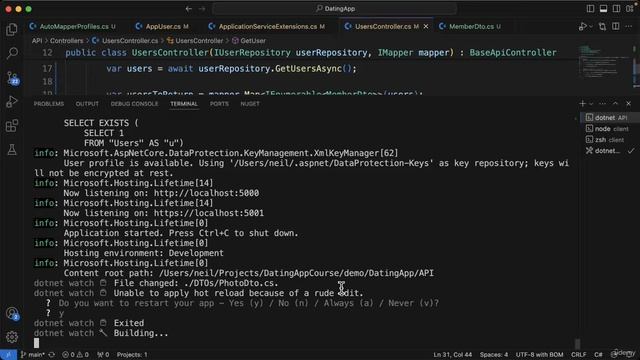The image size is (640, 360).
Task: Click the DatingApp command center search box
Action: tap(335, 9)
